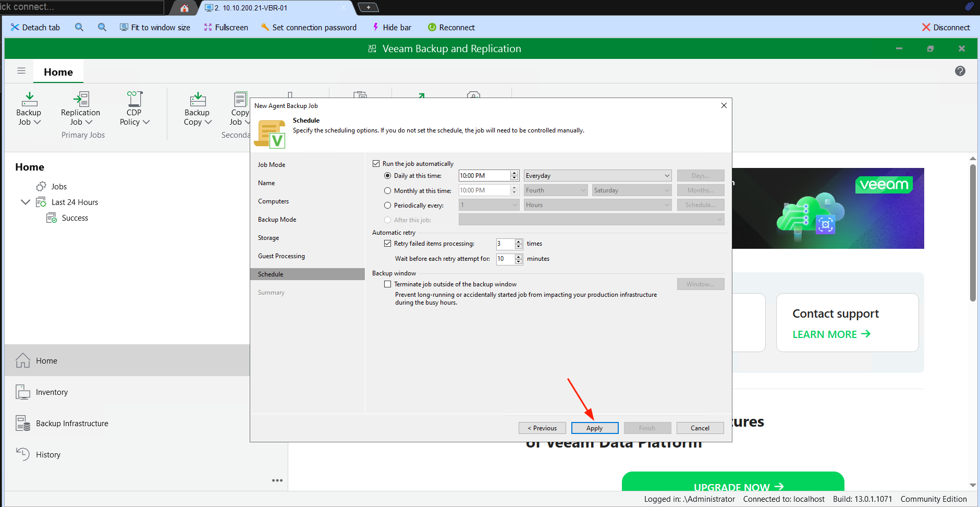
Task: Click Hide bar option
Action: [x=391, y=27]
